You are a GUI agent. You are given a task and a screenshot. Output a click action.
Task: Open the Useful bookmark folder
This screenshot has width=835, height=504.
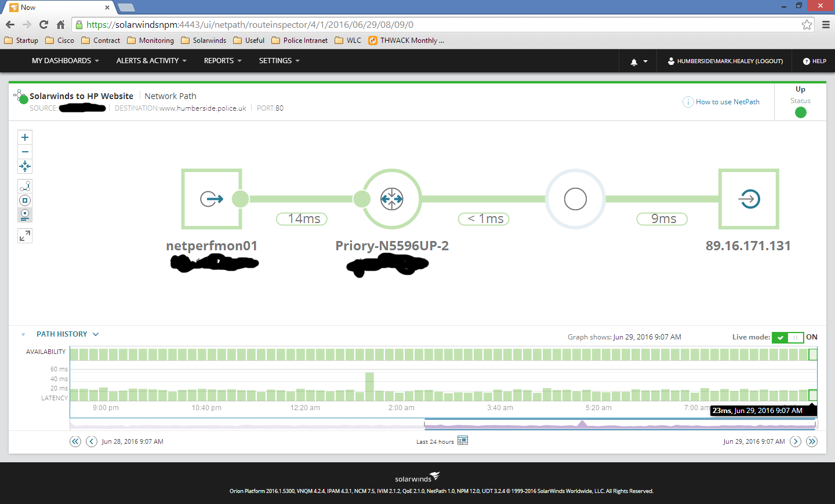[x=249, y=41]
